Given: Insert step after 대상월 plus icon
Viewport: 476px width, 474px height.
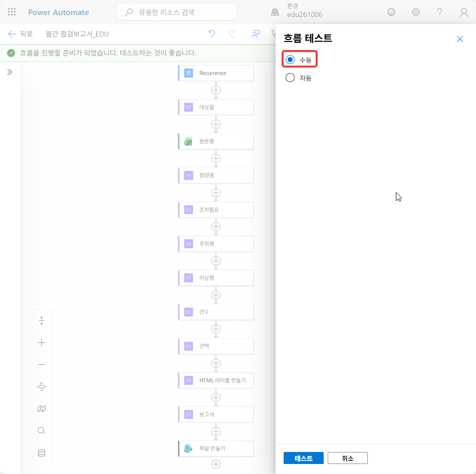Looking at the screenshot, I should click(x=216, y=124).
